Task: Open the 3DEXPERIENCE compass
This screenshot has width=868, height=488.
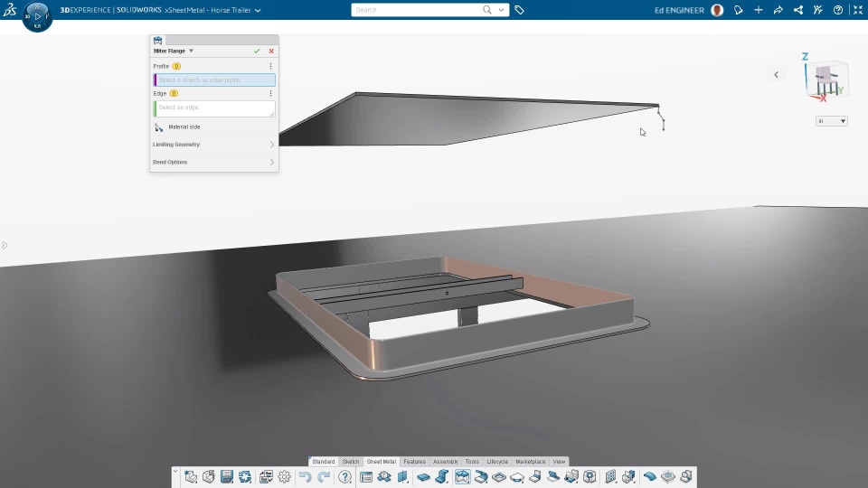Action: 38,16
